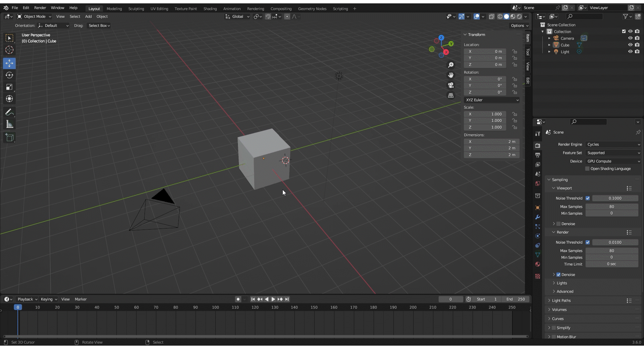Expand the Light Paths panel
Screen dimensions: 644x349
561,301
